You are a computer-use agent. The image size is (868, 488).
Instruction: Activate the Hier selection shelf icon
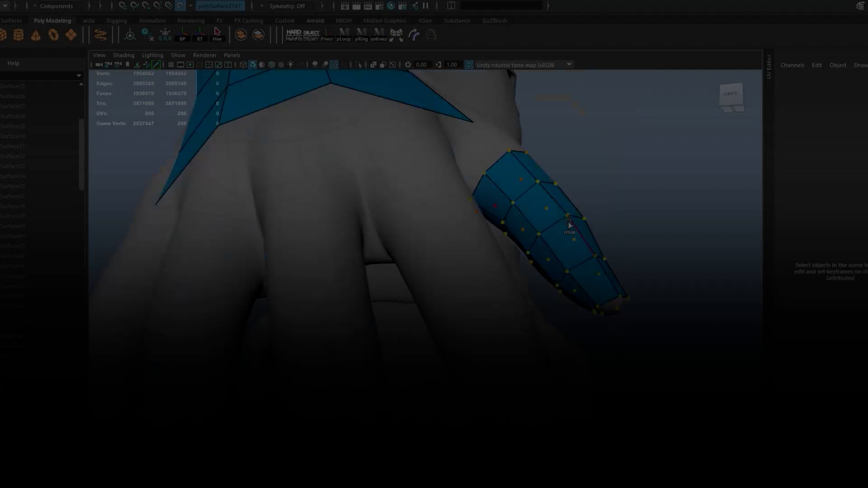(x=217, y=35)
